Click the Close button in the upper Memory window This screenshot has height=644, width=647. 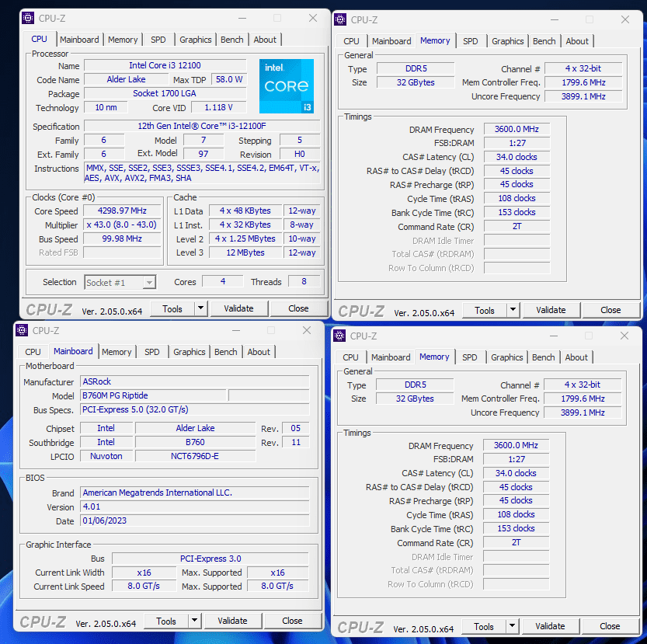coord(610,310)
